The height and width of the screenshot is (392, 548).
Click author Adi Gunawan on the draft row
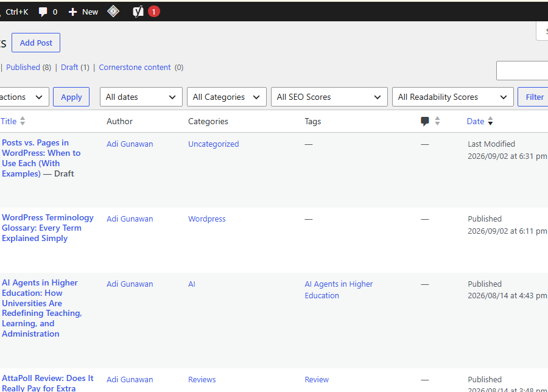pos(130,144)
